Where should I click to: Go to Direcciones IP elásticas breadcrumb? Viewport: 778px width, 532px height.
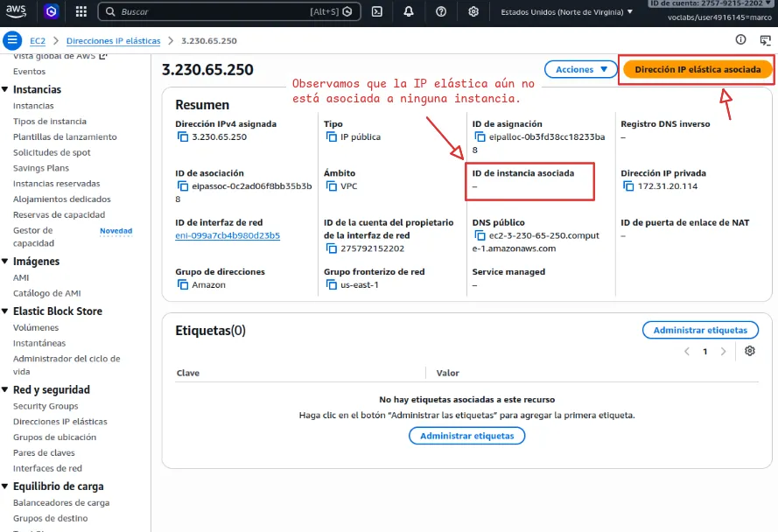113,41
